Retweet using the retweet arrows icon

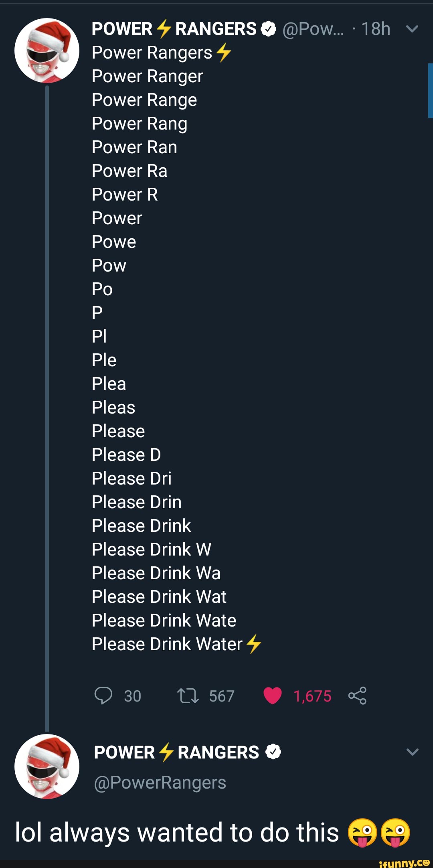[x=188, y=696]
